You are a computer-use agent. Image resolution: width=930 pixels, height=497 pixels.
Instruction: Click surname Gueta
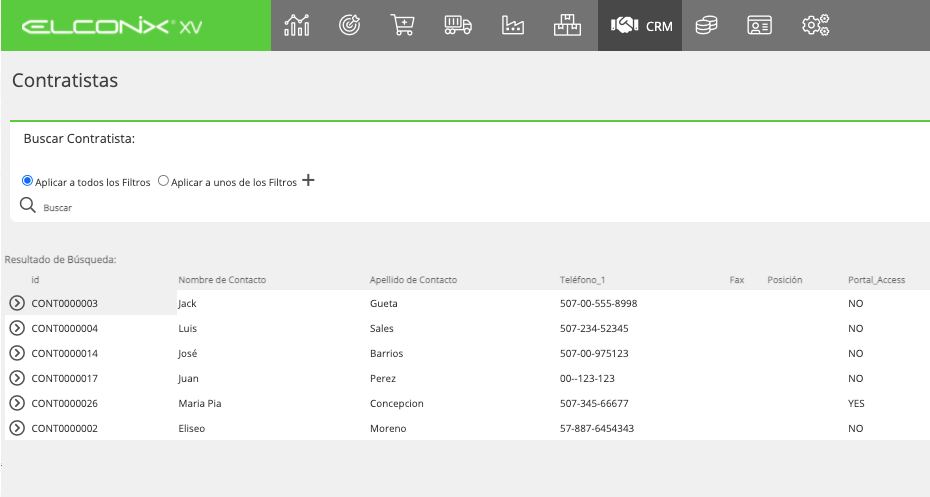[x=384, y=303]
